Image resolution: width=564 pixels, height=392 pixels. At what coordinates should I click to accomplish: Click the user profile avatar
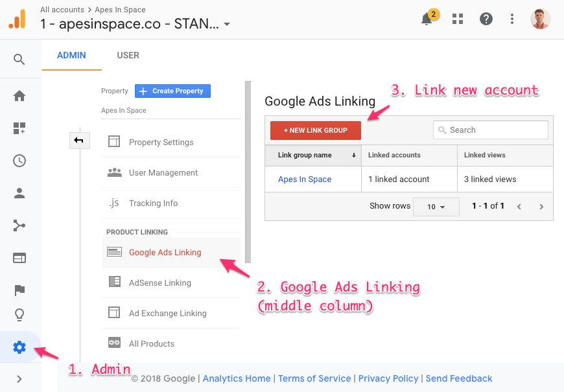540,19
